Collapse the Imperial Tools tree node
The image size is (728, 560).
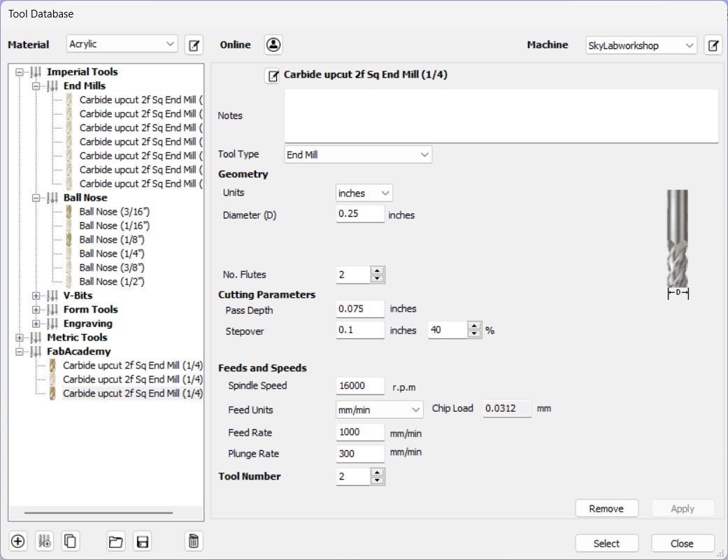[x=20, y=72]
